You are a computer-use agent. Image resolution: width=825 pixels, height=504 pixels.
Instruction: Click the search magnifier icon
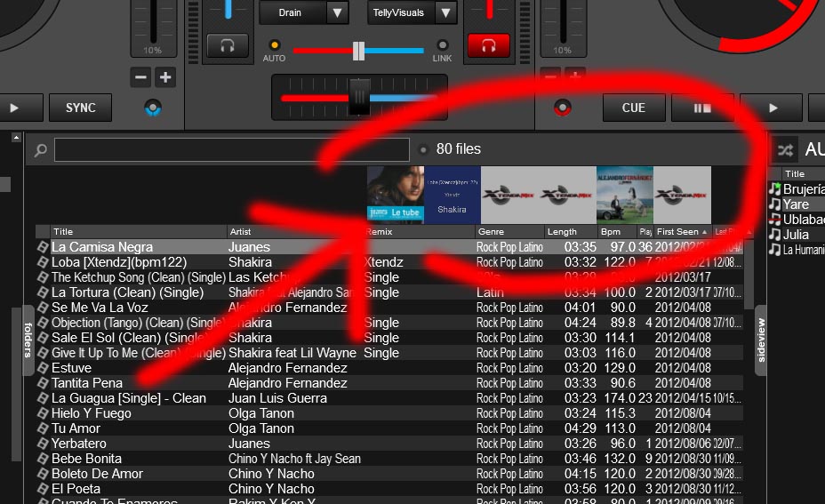pyautogui.click(x=41, y=150)
